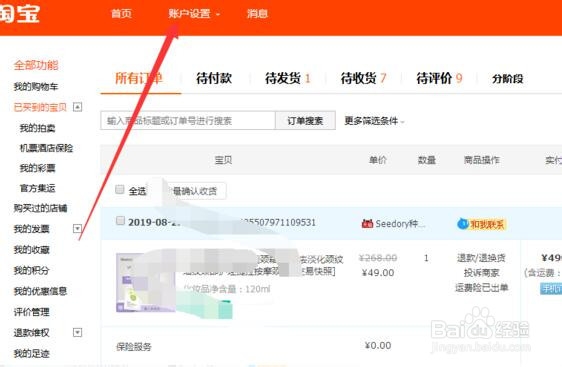The image size is (562, 367).
Task: Click the 数量 column header
Action: (x=427, y=160)
